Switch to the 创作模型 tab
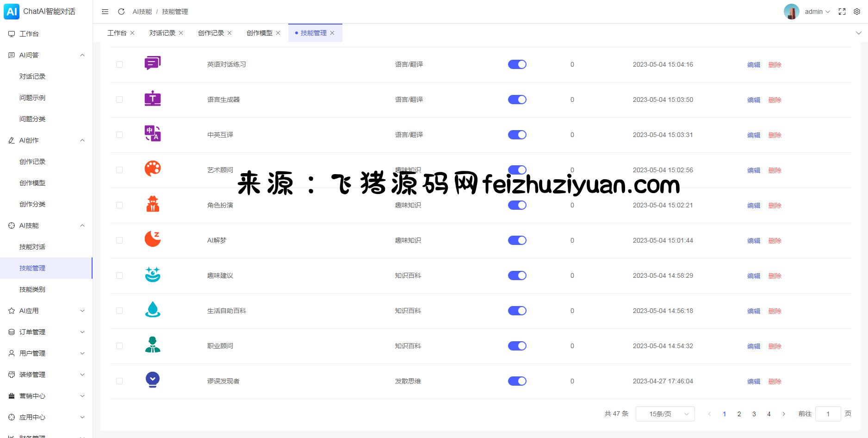 259,33
